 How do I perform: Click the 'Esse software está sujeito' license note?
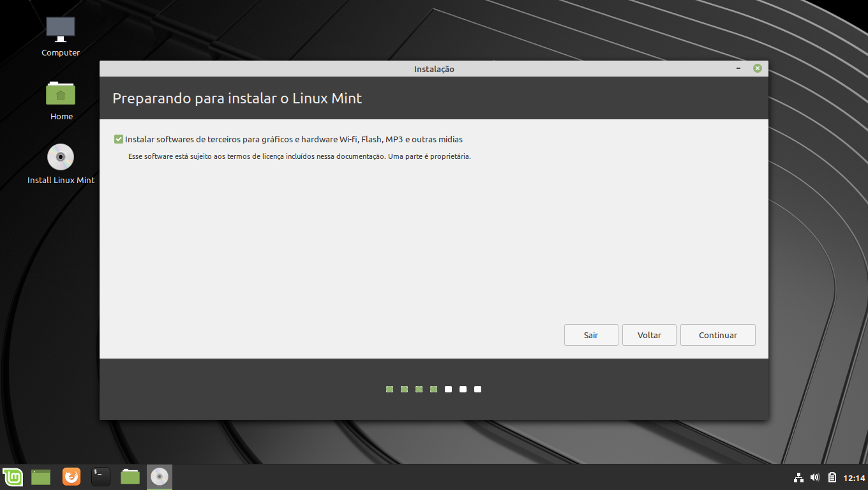coord(299,156)
